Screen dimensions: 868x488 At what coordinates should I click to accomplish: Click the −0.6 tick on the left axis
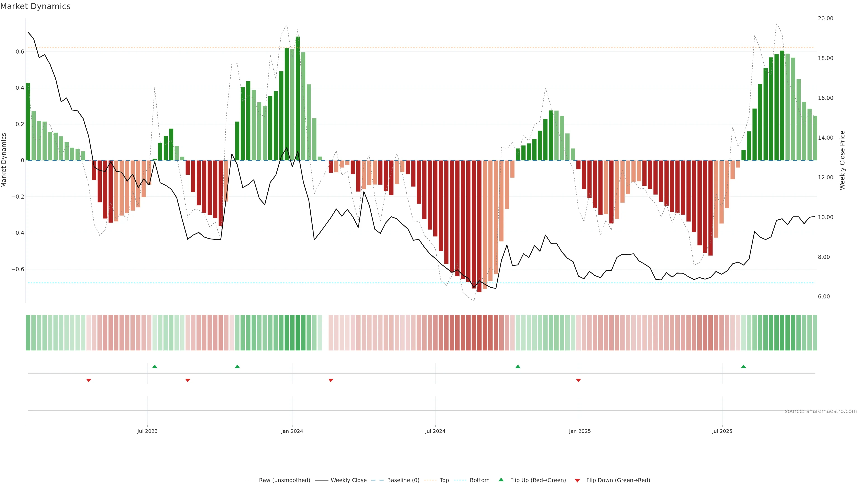point(18,269)
